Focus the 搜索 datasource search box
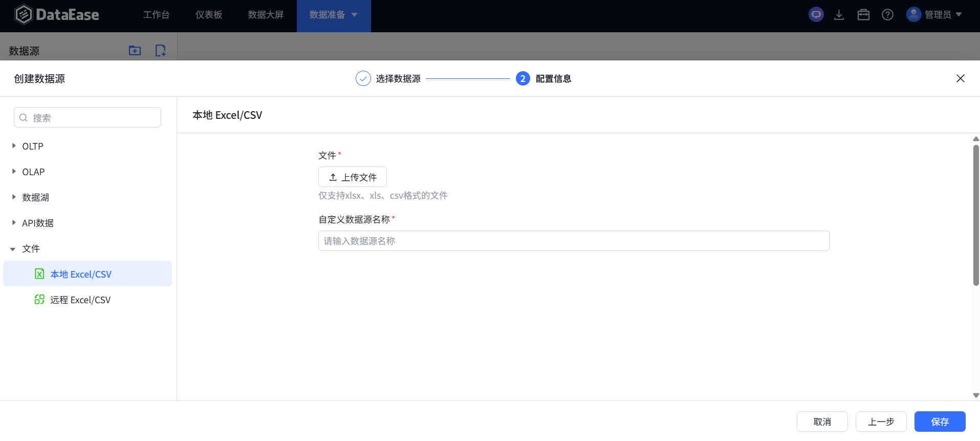The height and width of the screenshot is (441, 980). [88, 117]
